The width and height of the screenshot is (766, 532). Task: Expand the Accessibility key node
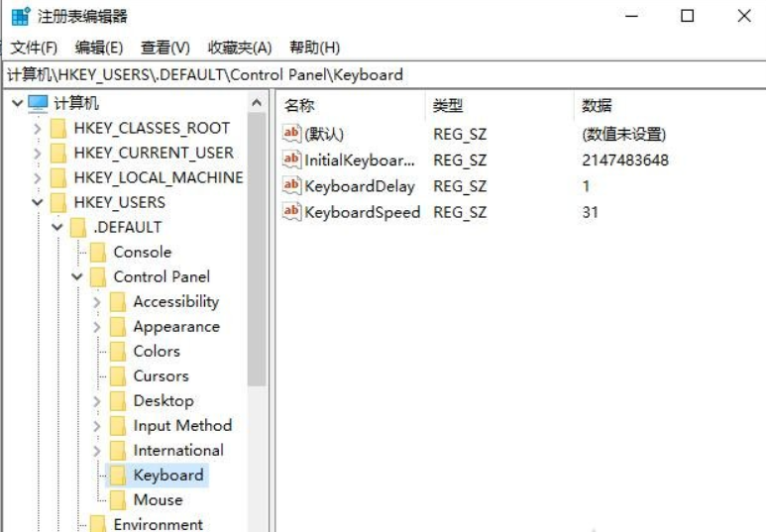(96, 302)
